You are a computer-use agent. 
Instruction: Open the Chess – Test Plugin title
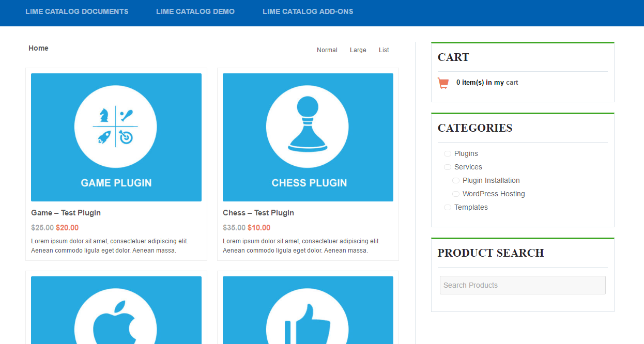[x=258, y=213]
